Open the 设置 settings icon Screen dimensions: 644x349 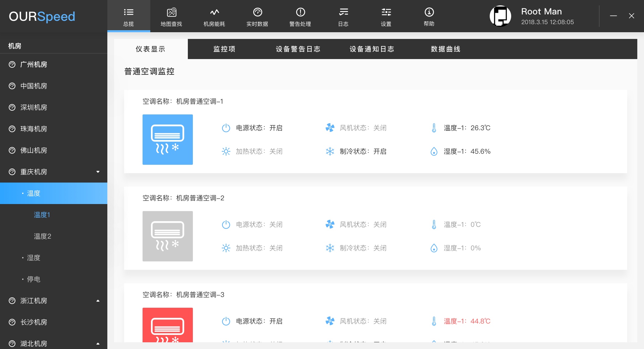pyautogui.click(x=386, y=13)
